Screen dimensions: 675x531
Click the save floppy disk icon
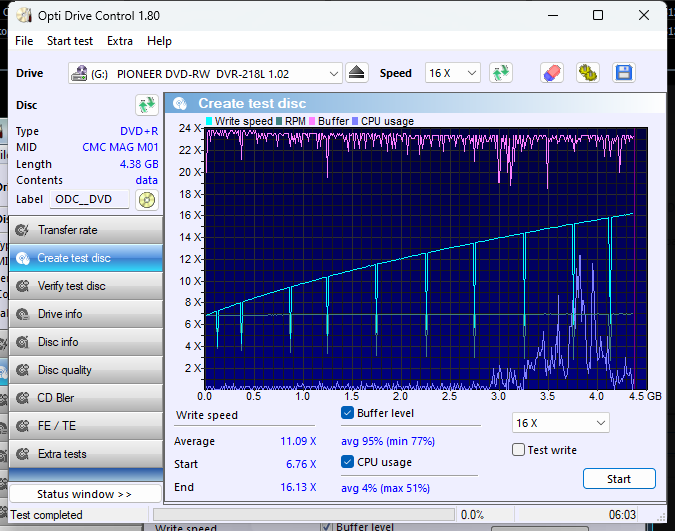point(624,73)
